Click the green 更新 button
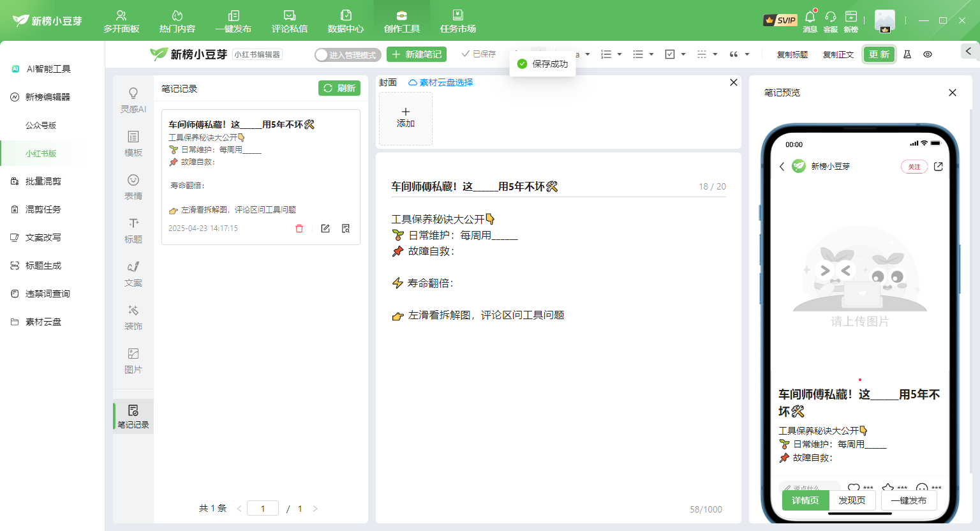Viewport: 980px width, 531px height. [879, 54]
